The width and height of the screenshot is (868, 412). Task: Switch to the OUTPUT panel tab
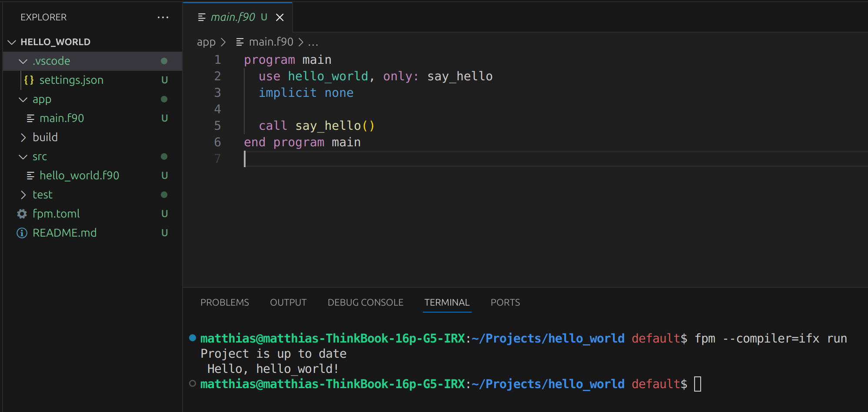[x=288, y=303]
